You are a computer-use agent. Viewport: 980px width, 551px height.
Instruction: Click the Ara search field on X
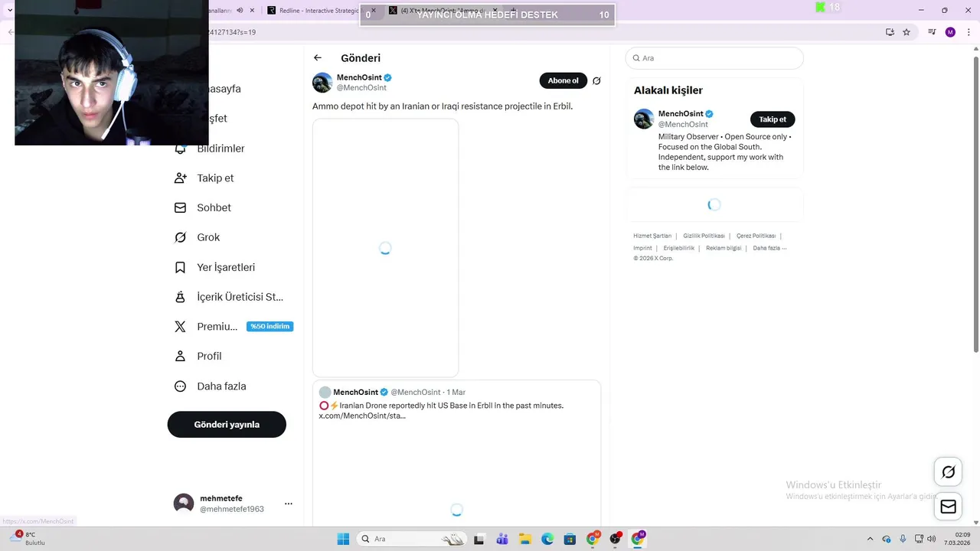(x=714, y=58)
